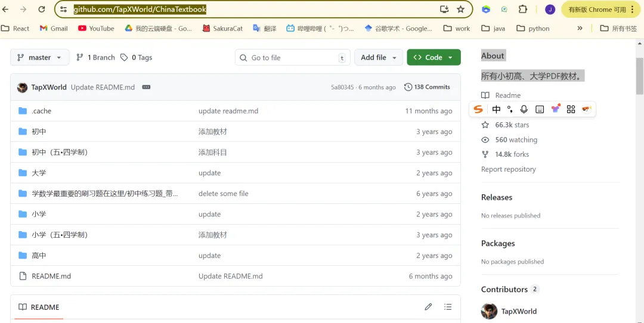Select the README tab
644x323 pixels.
39,307
